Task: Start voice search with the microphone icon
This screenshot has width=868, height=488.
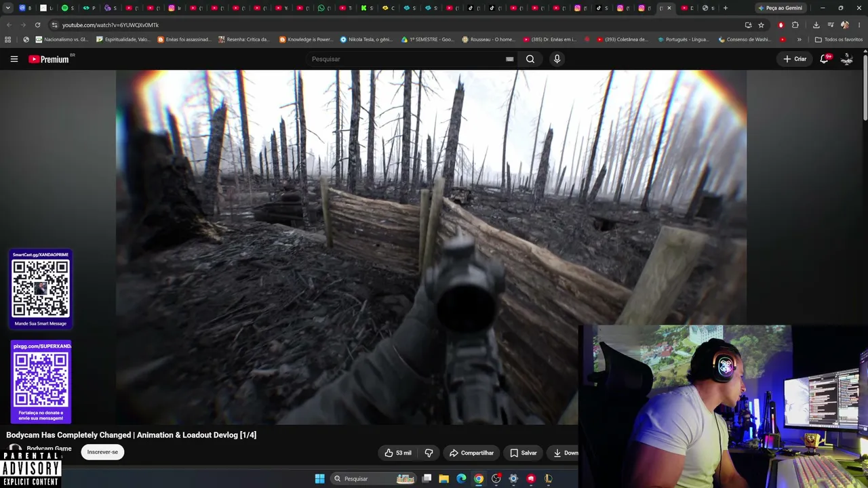Action: (557, 59)
